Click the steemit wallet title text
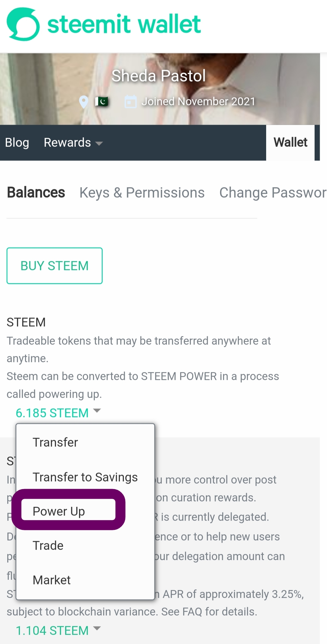327x644 pixels. 124,24
